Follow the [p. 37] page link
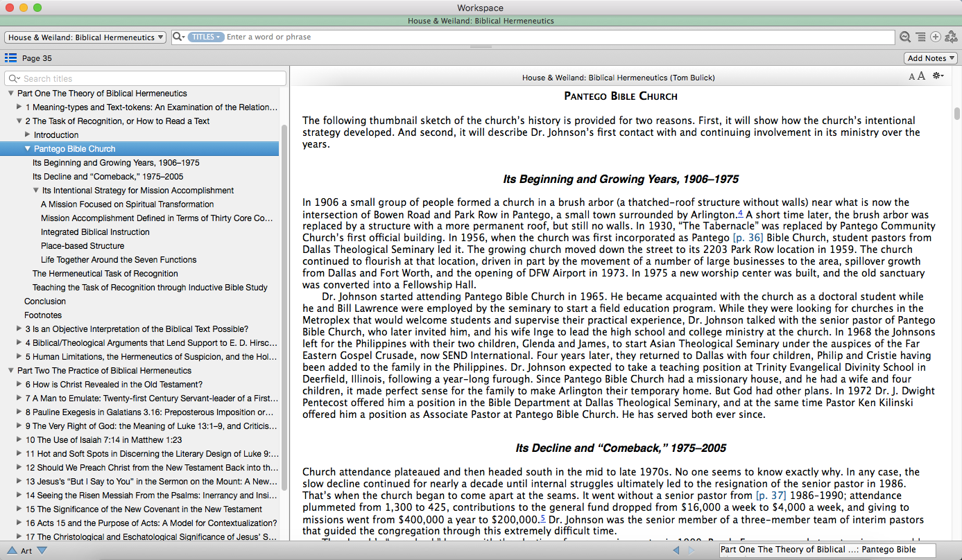Image resolution: width=962 pixels, height=560 pixels. coord(771,496)
